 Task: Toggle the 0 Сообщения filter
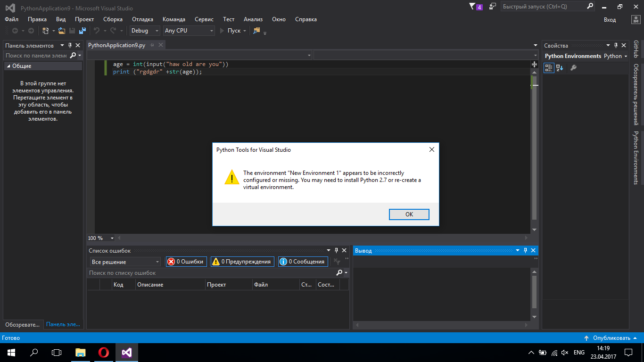point(303,262)
